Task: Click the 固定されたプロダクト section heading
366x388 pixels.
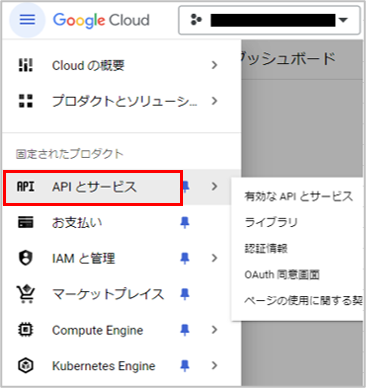Action: click(69, 154)
